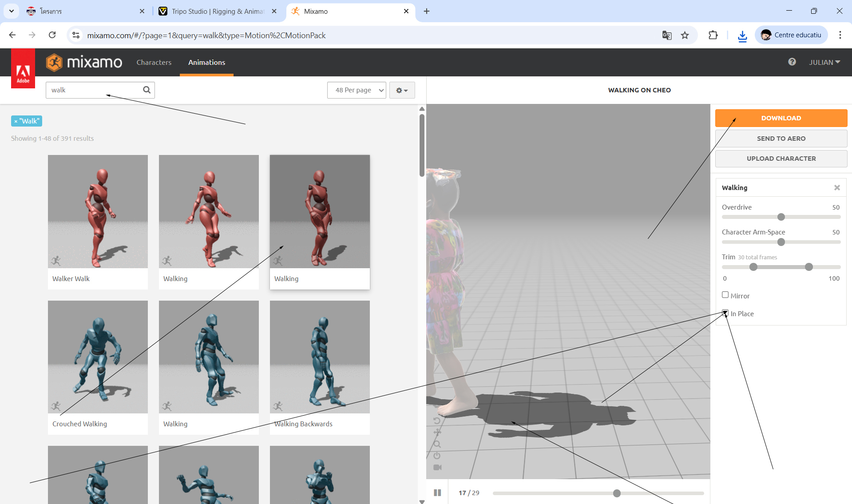Pause the animation playback
852x504 pixels.
[x=437, y=492]
